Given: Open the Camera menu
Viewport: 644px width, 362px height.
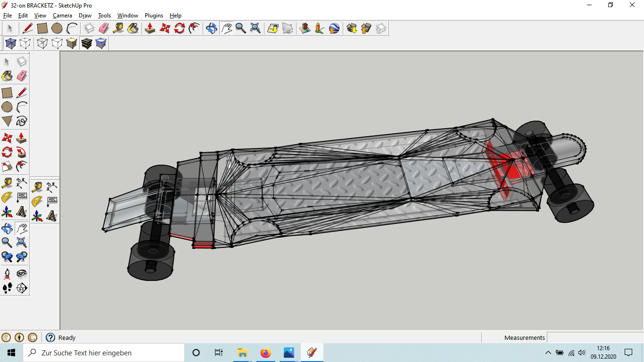Looking at the screenshot, I should pos(62,16).
